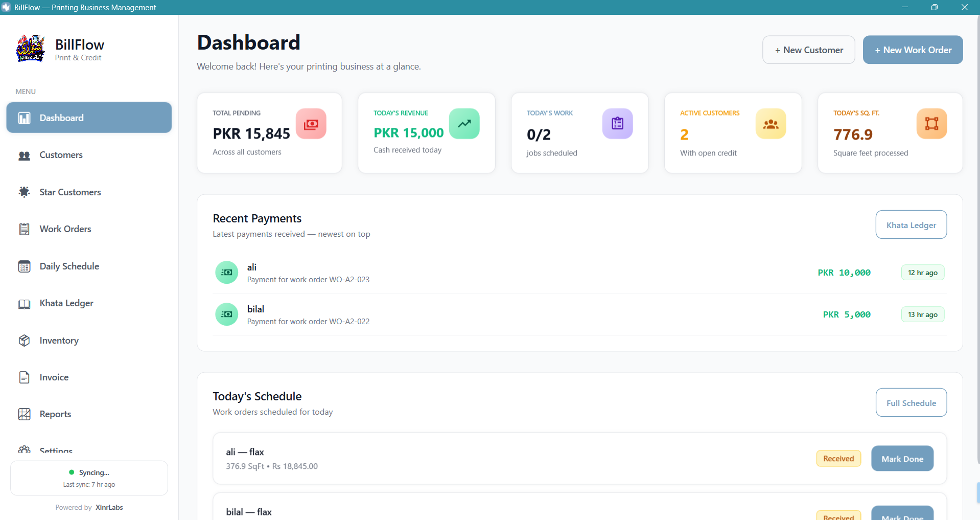Open the Full Schedule button
Image resolution: width=980 pixels, height=520 pixels.
911,403
